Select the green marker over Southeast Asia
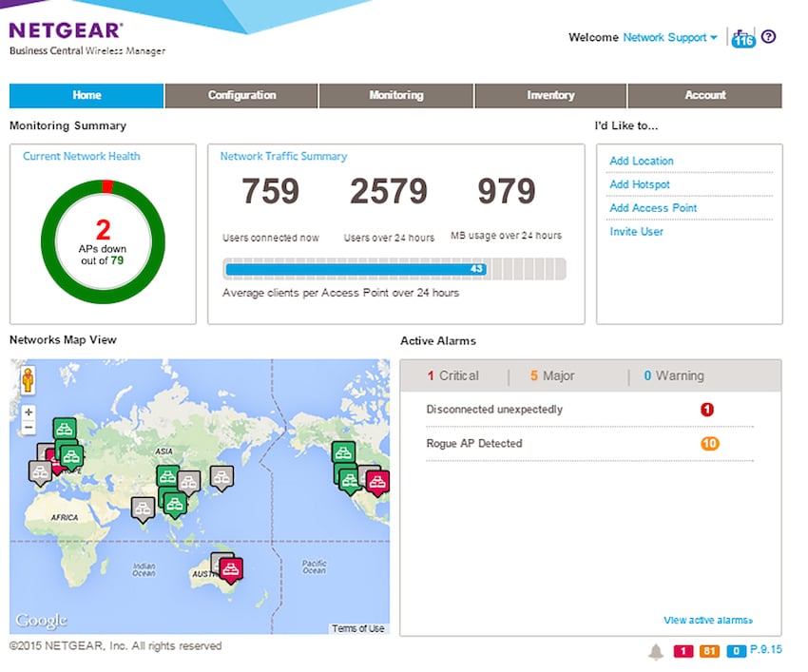 pos(175,504)
